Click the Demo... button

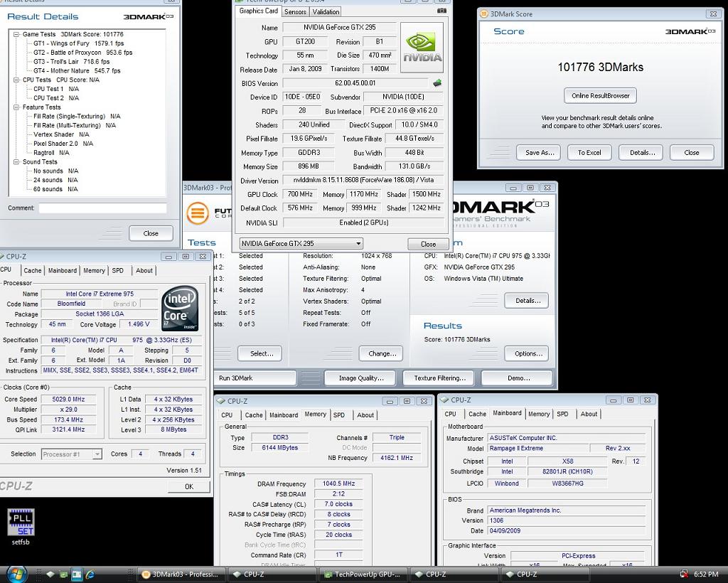(x=518, y=378)
